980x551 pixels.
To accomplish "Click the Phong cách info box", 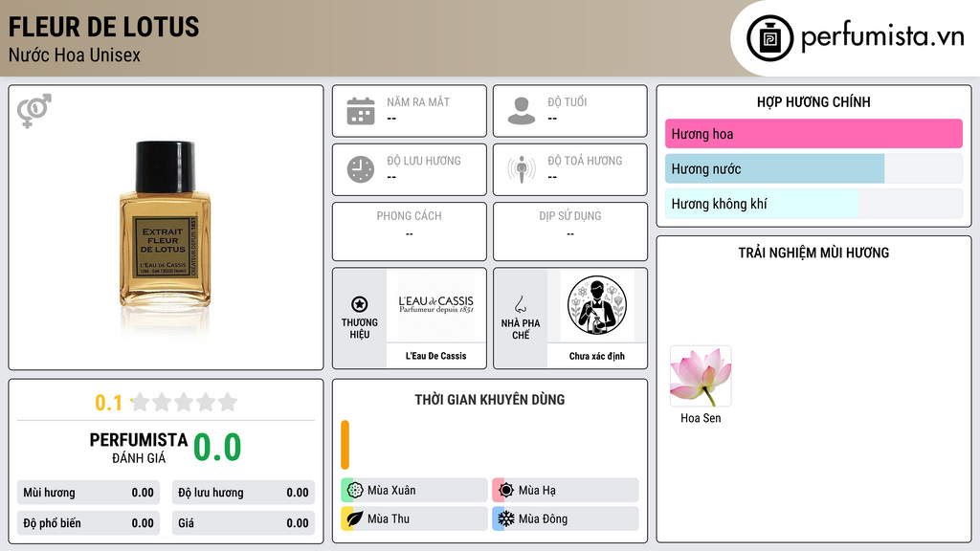I will (410, 231).
